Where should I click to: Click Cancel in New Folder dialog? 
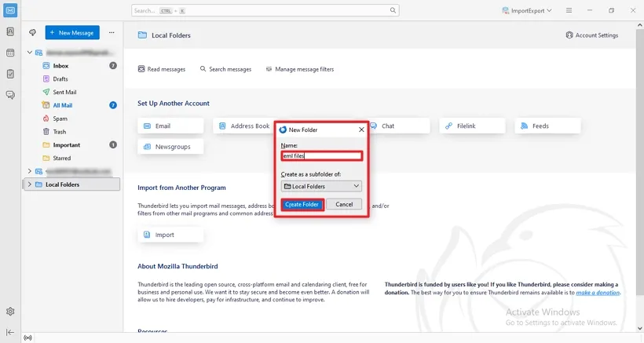(344, 204)
